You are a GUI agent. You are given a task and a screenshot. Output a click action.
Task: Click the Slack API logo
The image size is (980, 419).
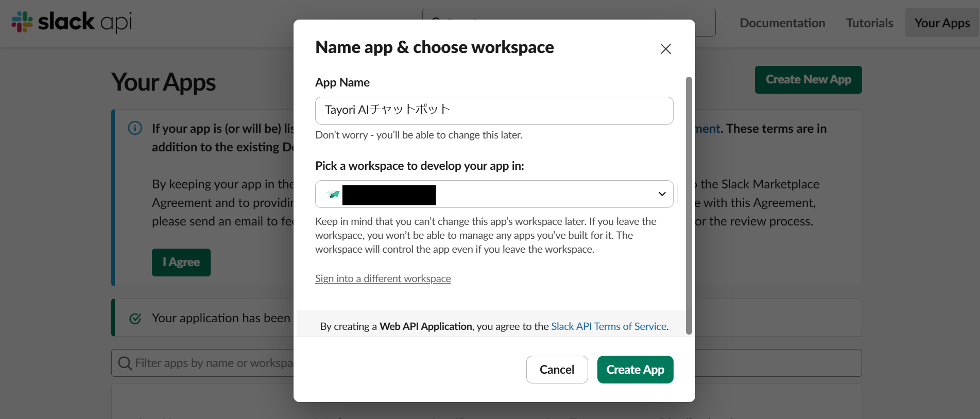(x=72, y=22)
